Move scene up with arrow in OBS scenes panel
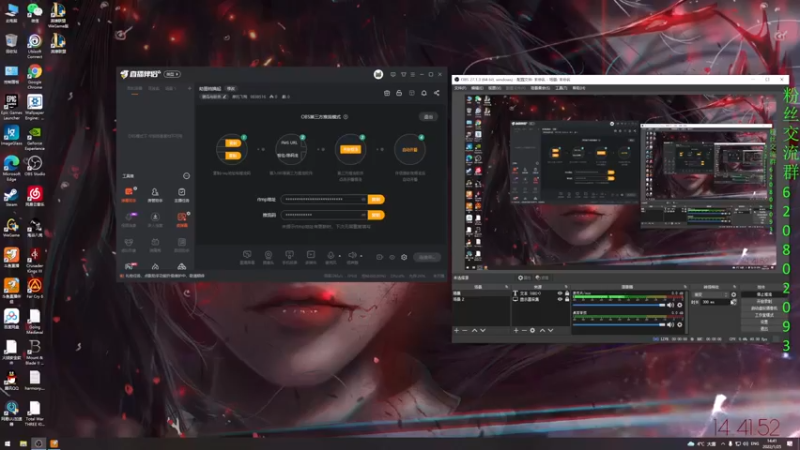800x450 pixels. (474, 331)
